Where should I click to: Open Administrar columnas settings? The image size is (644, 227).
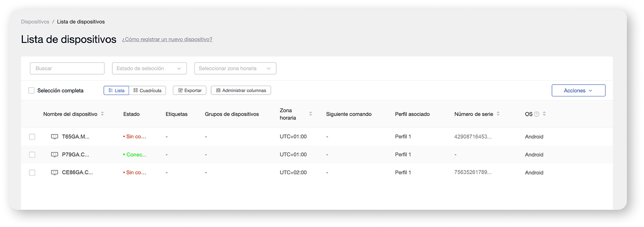(x=241, y=91)
